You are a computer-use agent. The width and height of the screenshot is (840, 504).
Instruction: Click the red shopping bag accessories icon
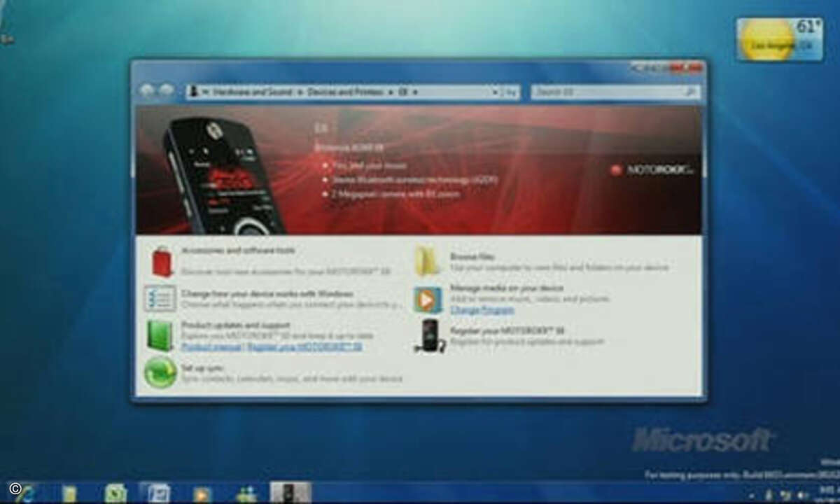(x=162, y=262)
